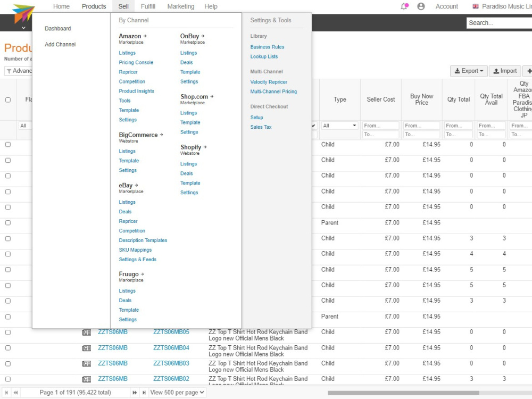Select Add Channel in Sell menu
Screen dimensions: 532x399
pyautogui.click(x=60, y=45)
